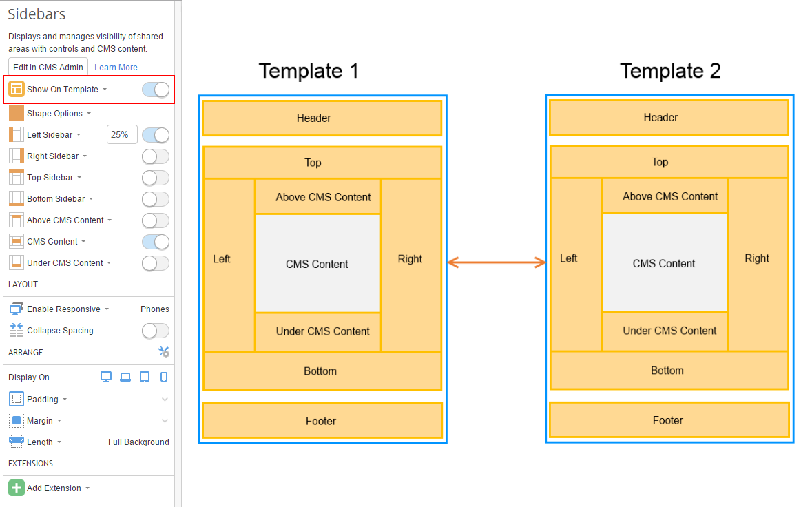812x507 pixels.
Task: Enable the Collapse Spacing switch
Action: (x=155, y=331)
